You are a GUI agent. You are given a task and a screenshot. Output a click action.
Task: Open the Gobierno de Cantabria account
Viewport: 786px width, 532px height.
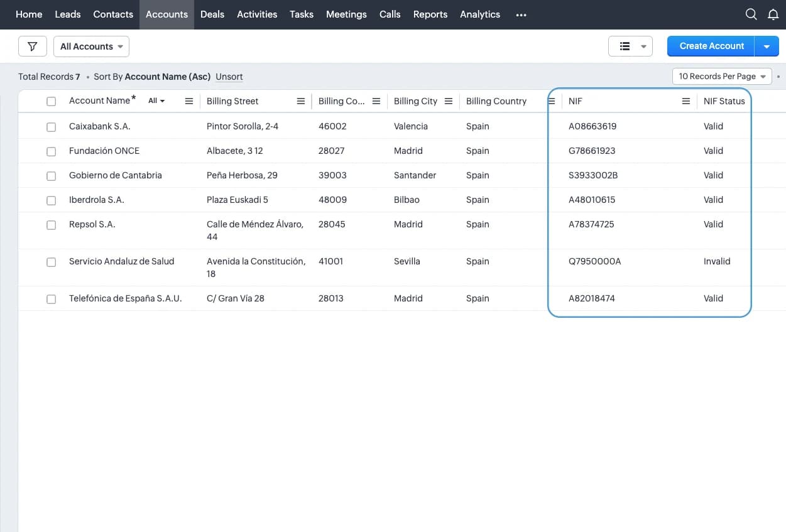(x=116, y=175)
